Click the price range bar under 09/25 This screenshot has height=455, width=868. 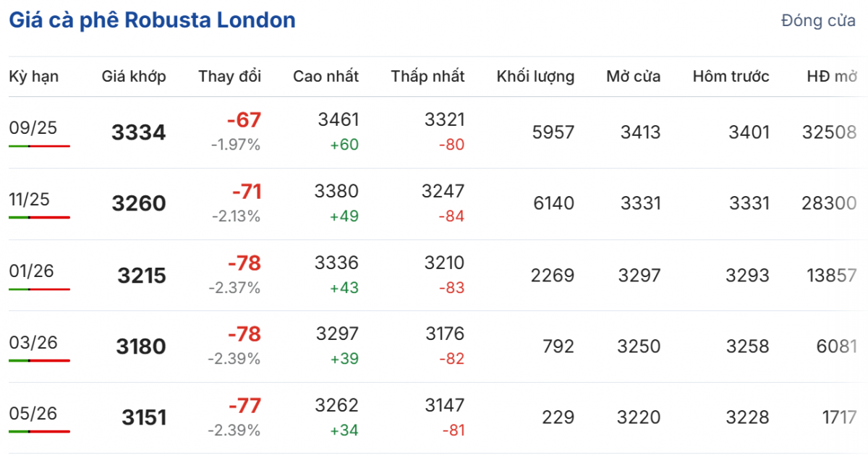(x=40, y=146)
